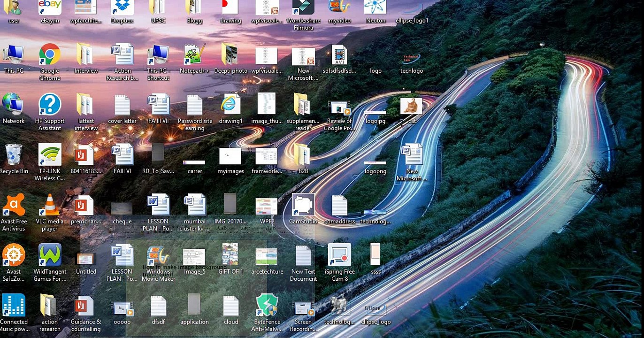Click the cheque image file
This screenshot has width=644, height=338.
[x=122, y=208]
